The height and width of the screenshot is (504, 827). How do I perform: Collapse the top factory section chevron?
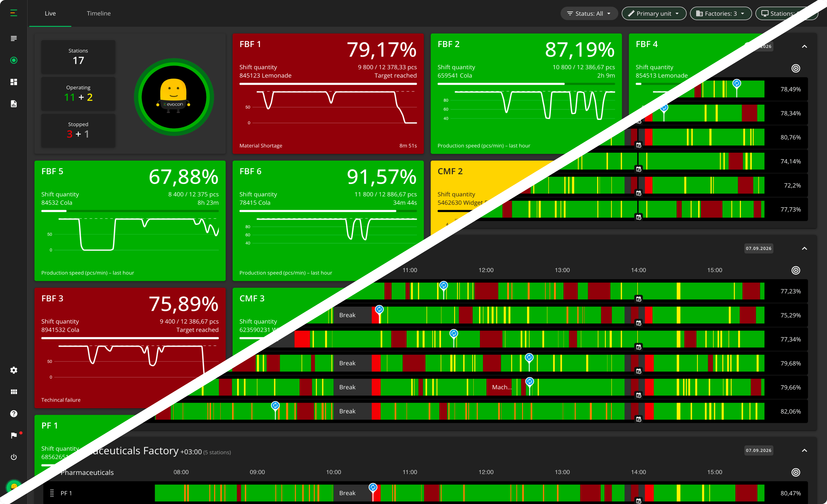[804, 47]
